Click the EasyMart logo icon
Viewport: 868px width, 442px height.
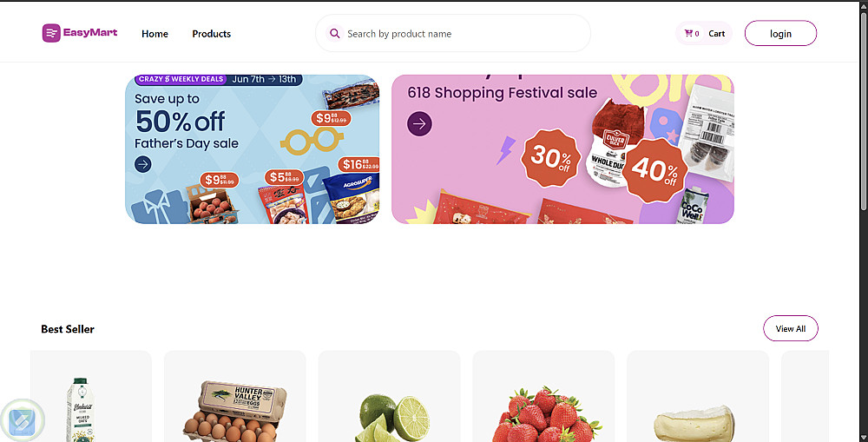51,33
